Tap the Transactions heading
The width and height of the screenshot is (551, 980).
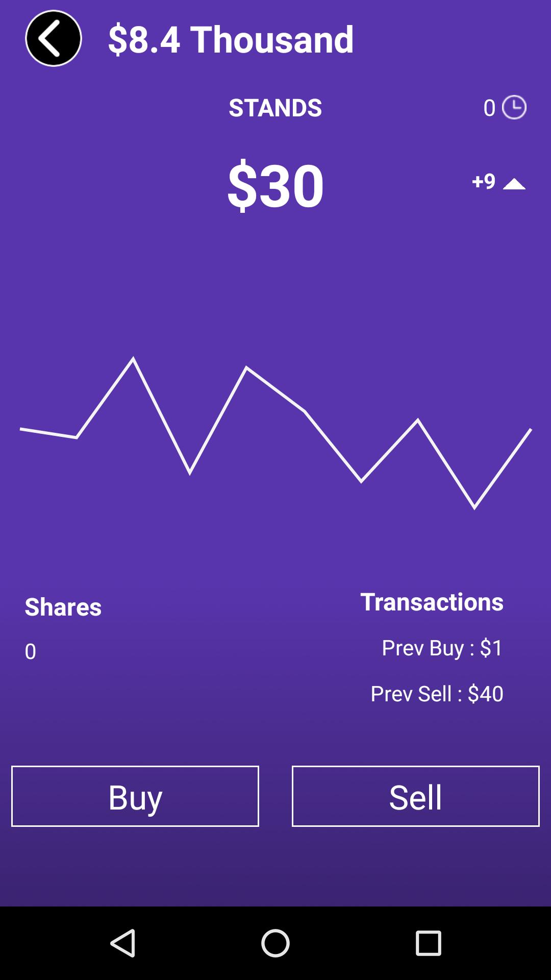[432, 602]
